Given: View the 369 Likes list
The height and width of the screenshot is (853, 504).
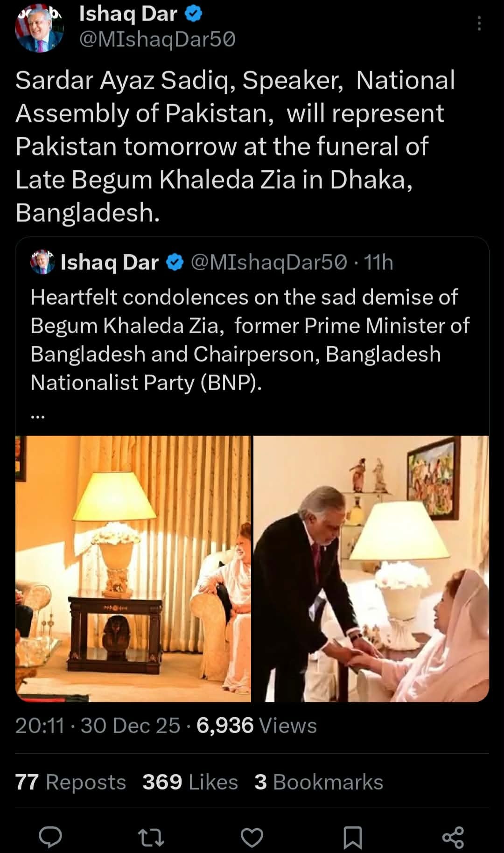Looking at the screenshot, I should (190, 782).
